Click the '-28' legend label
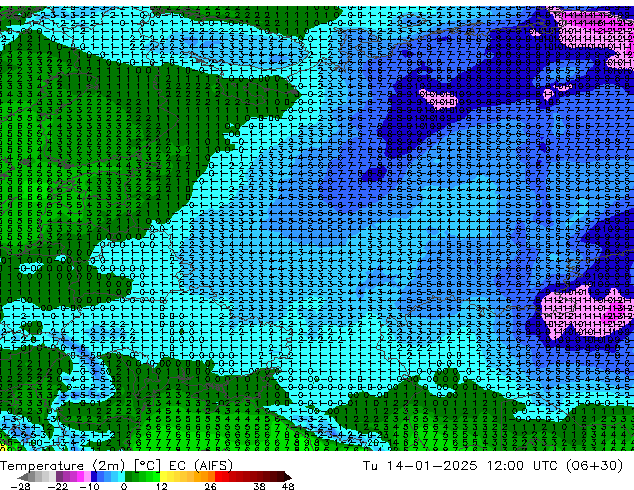 [20, 486]
